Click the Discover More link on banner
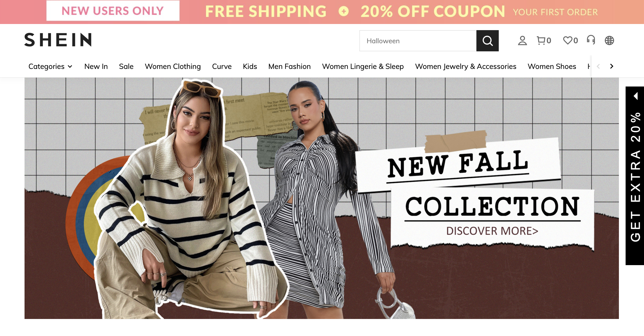 tap(492, 231)
